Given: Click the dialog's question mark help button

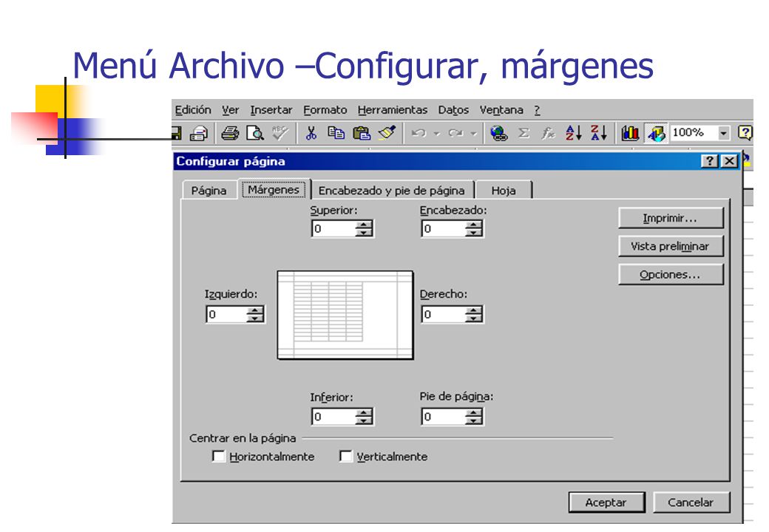Looking at the screenshot, I should point(710,161).
